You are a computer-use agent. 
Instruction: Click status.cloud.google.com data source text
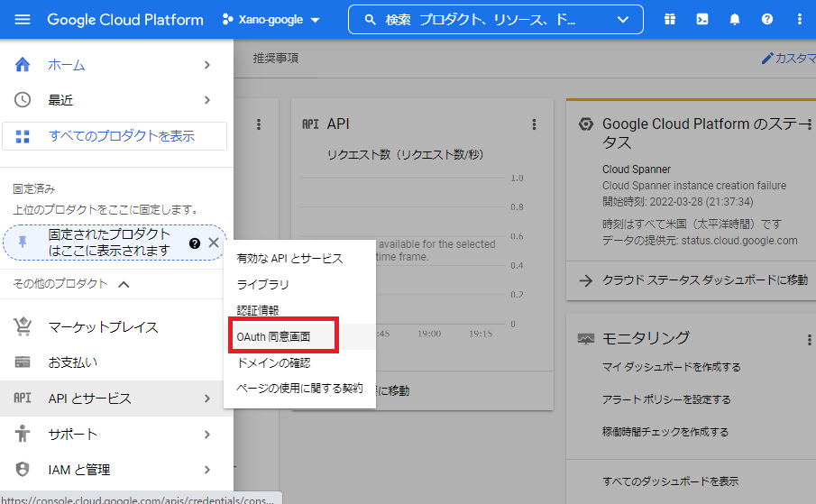point(739,241)
